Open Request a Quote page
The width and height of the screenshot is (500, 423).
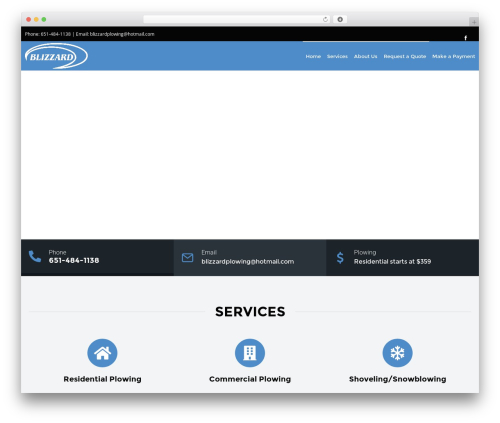click(x=405, y=56)
